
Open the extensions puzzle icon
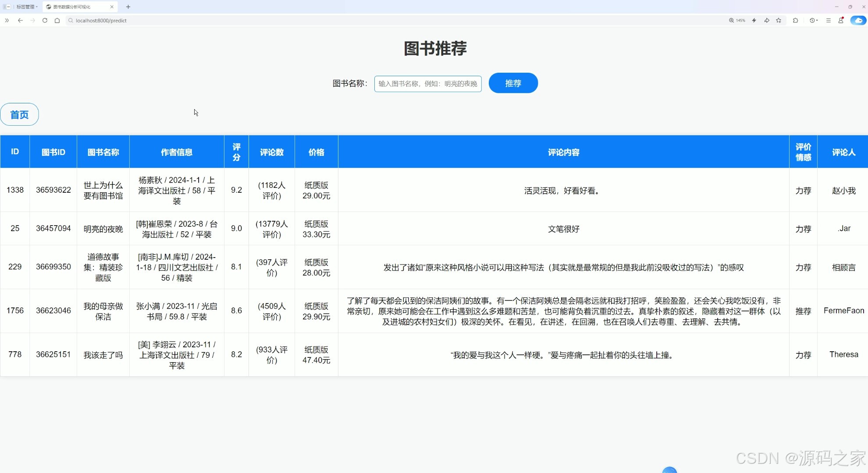(x=796, y=20)
